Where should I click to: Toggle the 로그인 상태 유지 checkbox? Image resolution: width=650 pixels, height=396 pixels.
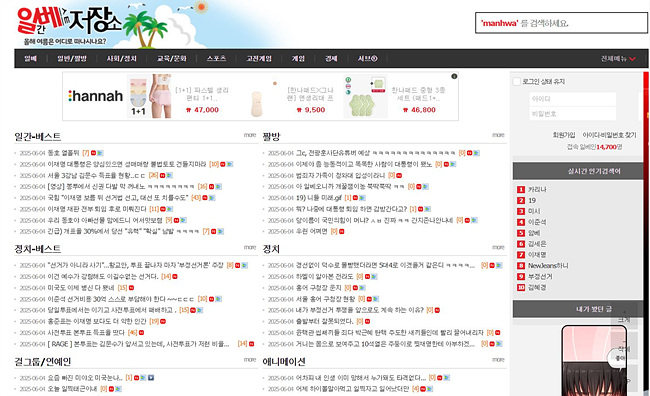pos(517,82)
